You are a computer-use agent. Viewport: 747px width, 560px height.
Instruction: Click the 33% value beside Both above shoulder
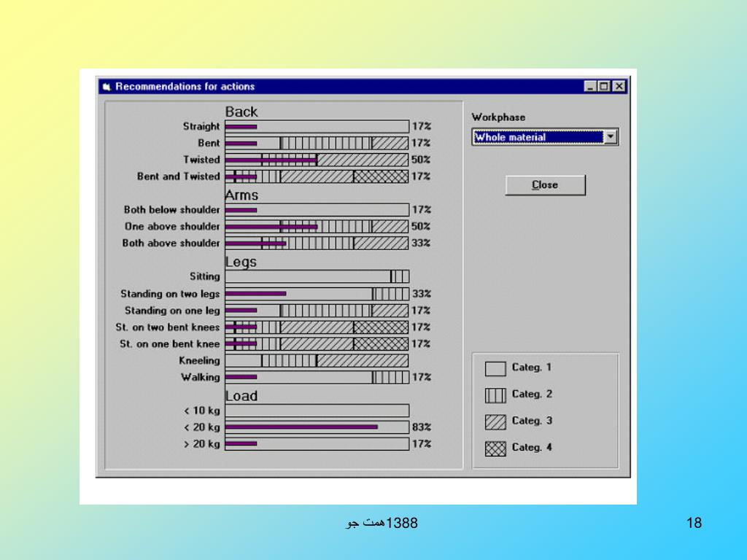tap(421, 243)
